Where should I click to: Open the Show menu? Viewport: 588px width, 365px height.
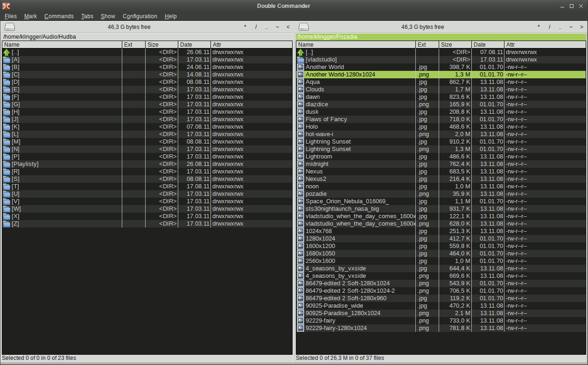(x=108, y=16)
